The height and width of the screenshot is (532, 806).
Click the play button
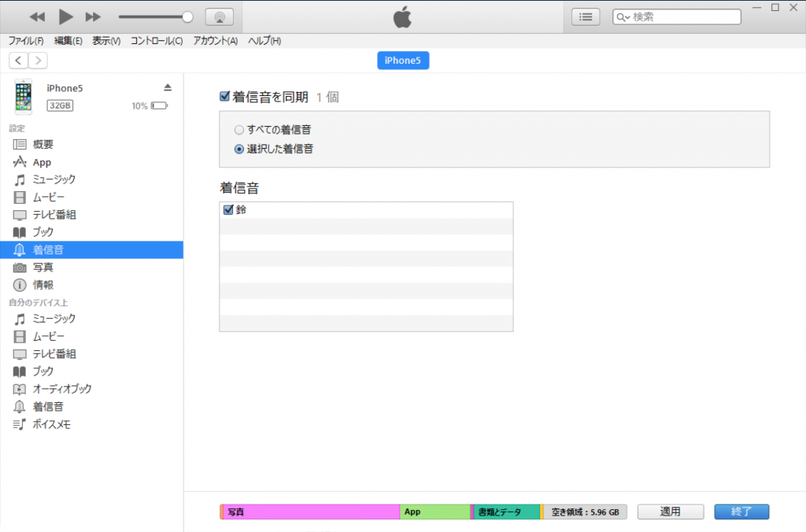tap(65, 17)
